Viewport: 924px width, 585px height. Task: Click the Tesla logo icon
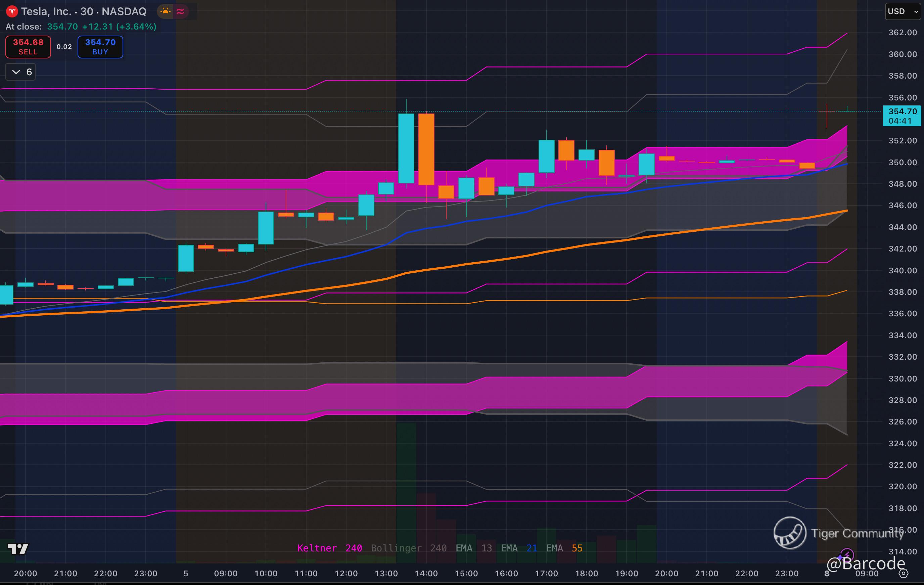[12, 11]
